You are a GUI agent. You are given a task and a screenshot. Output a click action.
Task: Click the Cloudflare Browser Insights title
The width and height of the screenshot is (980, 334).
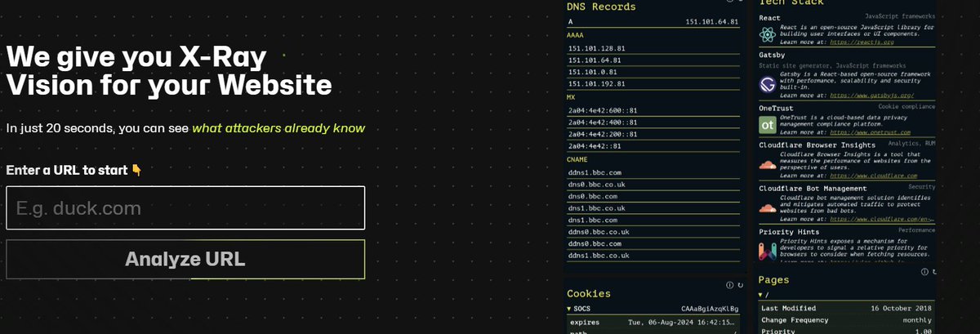[817, 145]
